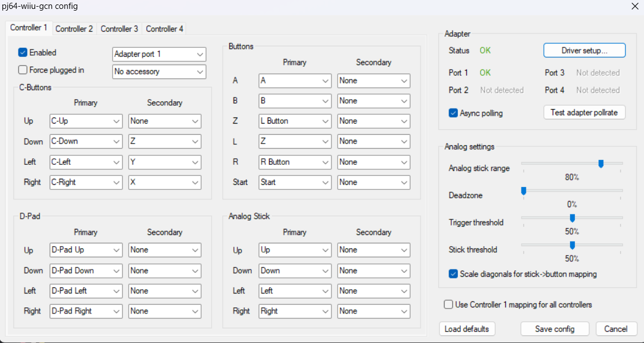Open Z button primary dropdown (L Button)
Viewport: 644px width, 343px height.
(295, 121)
